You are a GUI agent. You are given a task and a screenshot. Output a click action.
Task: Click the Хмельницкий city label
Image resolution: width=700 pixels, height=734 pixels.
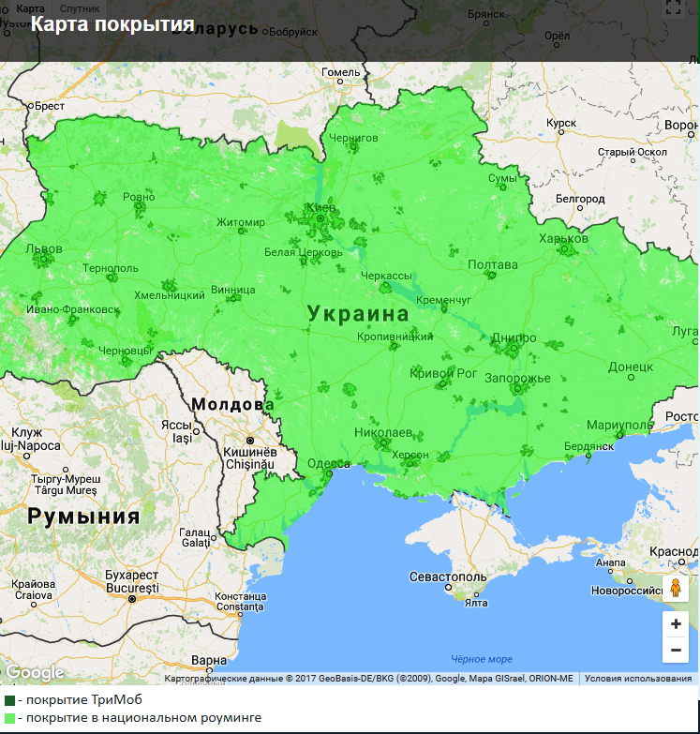tap(170, 295)
